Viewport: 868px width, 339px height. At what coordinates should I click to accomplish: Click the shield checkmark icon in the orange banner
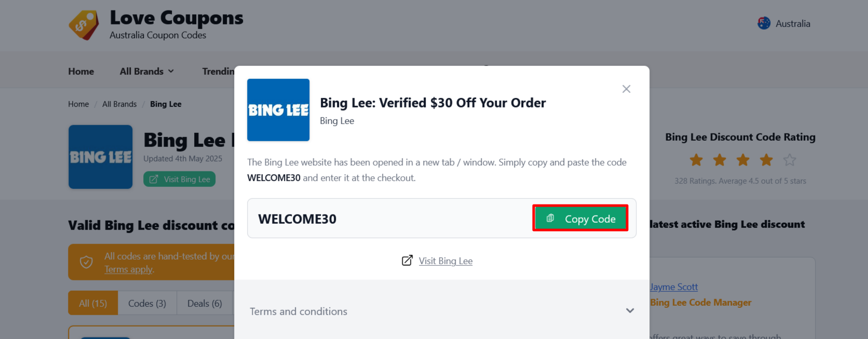tap(86, 262)
